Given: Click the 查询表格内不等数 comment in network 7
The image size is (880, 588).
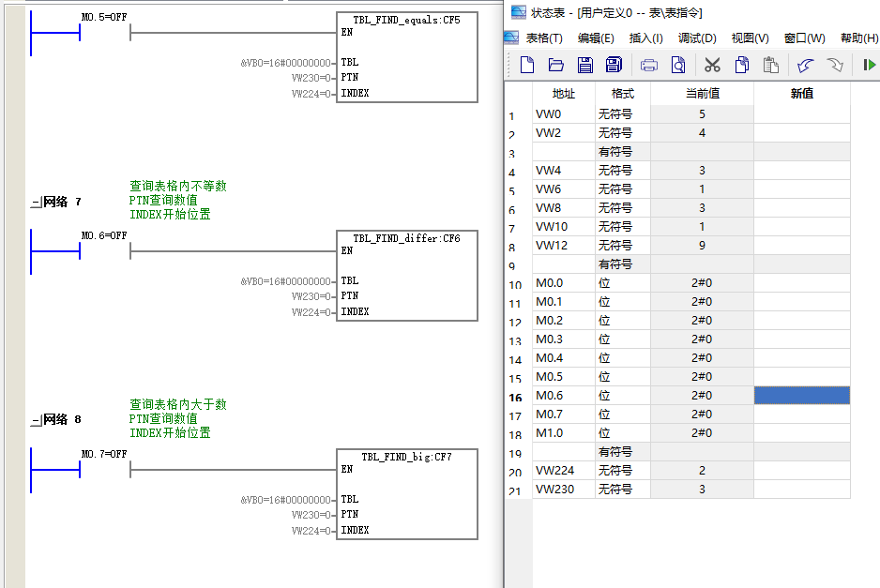Looking at the screenshot, I should tap(178, 186).
